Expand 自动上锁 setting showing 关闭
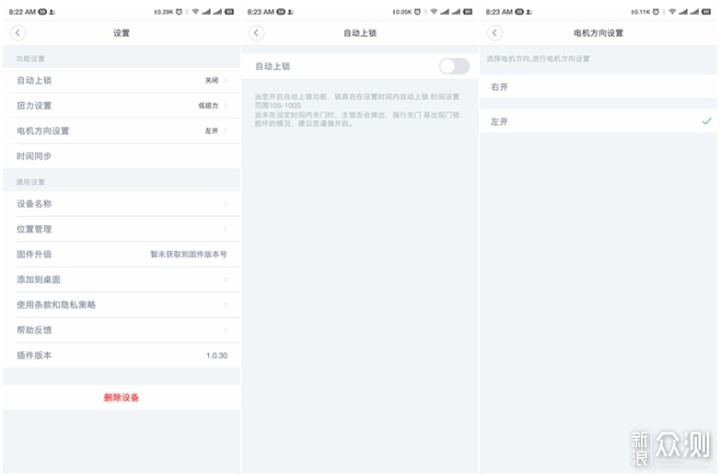The height and width of the screenshot is (476, 720). pyautogui.click(x=120, y=79)
